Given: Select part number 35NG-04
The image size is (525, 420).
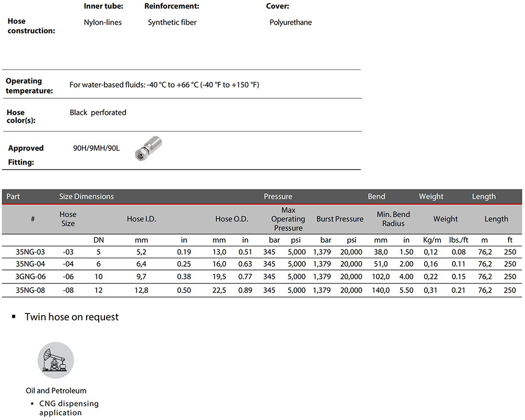Looking at the screenshot, I should (x=30, y=264).
